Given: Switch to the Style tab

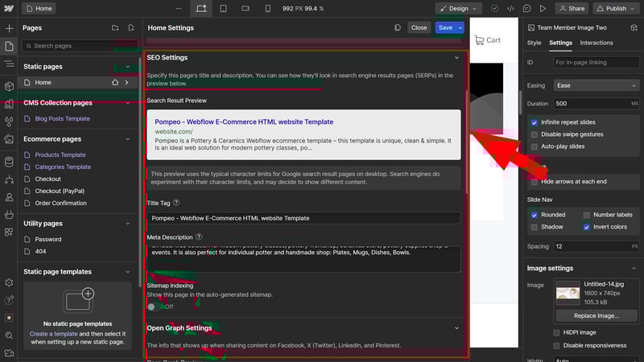Looking at the screenshot, I should [x=535, y=43].
